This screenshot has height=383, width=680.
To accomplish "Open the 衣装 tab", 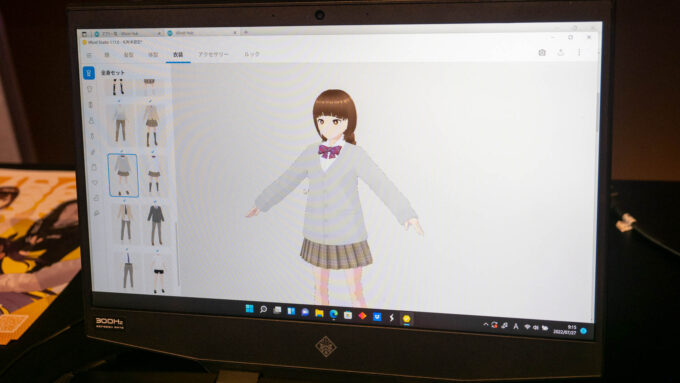I will pyautogui.click(x=178, y=55).
